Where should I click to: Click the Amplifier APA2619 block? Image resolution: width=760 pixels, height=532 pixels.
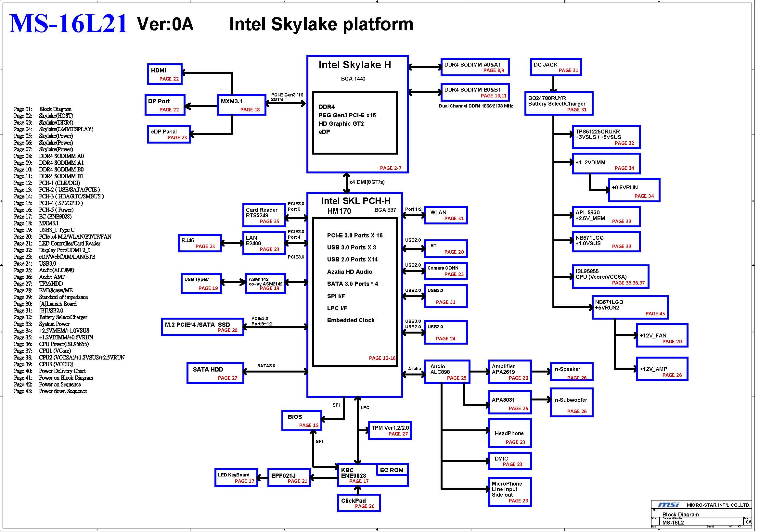tap(510, 372)
